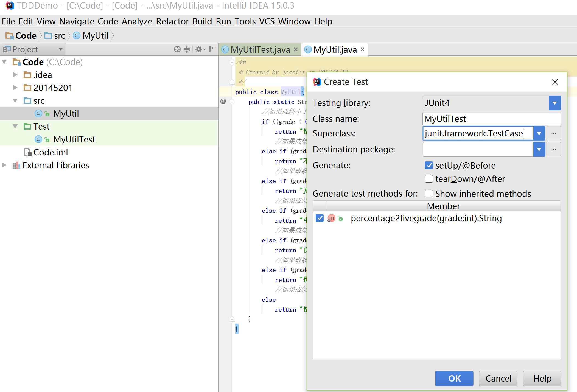Image resolution: width=577 pixels, height=392 pixels.
Task: Click the collapse all icon in Project panel
Action: pos(187,49)
